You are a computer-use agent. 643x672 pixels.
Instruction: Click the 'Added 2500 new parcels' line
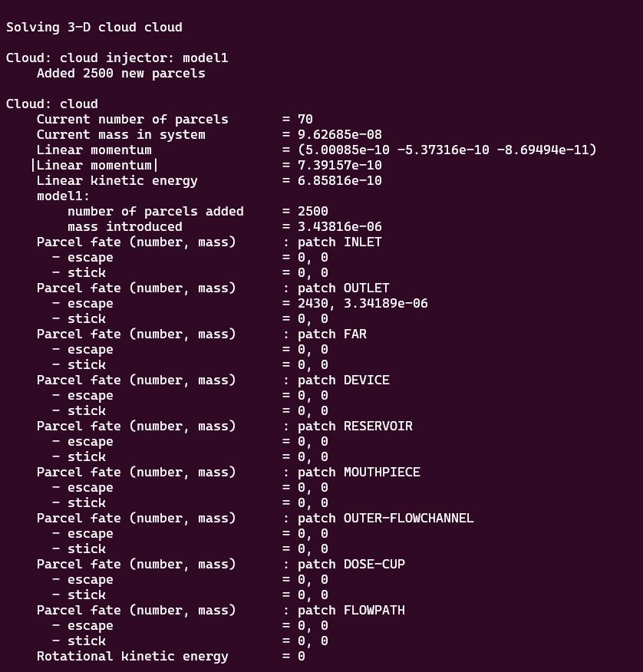[x=121, y=74]
